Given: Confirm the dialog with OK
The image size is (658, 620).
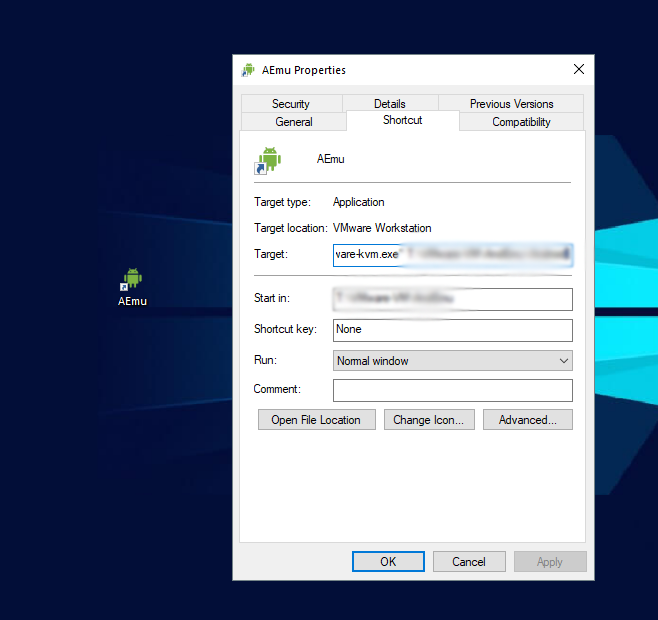Looking at the screenshot, I should pos(388,562).
